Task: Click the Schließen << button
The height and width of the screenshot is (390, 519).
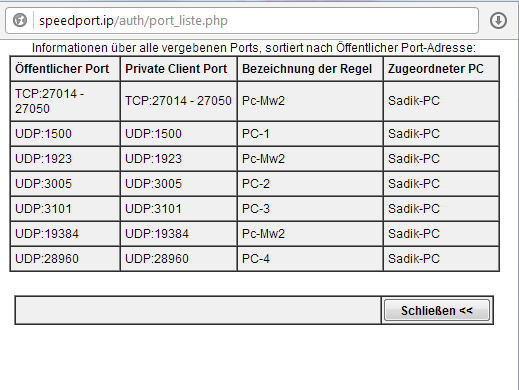Action: [437, 310]
